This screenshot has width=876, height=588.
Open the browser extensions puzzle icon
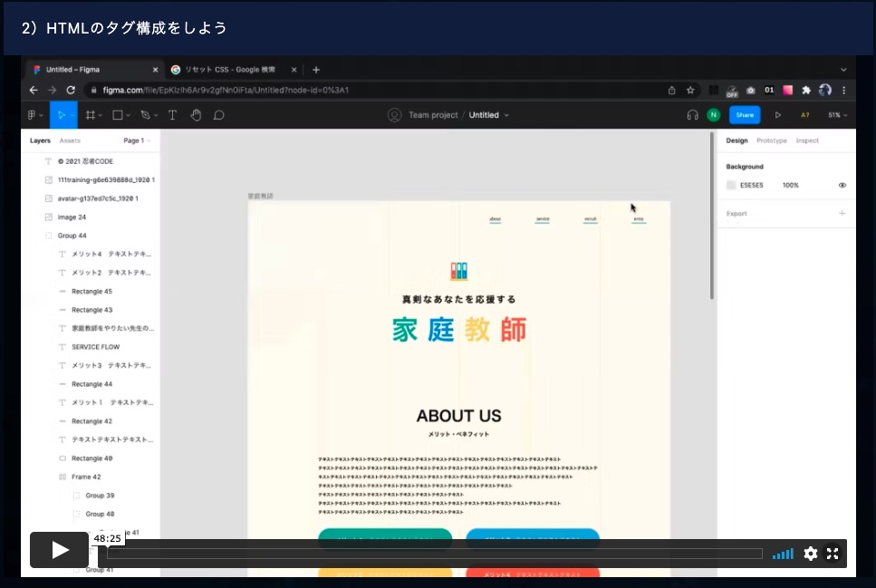pos(806,90)
